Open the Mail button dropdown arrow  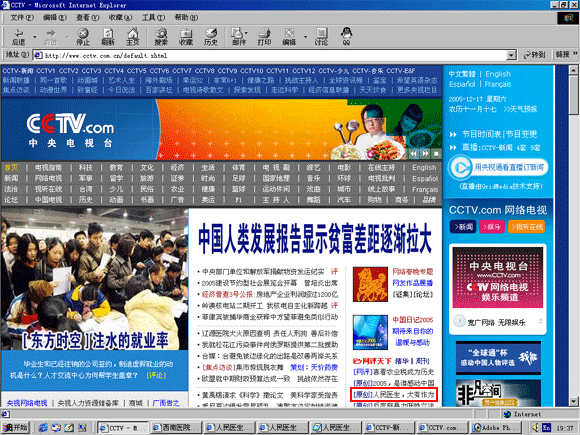[247, 33]
